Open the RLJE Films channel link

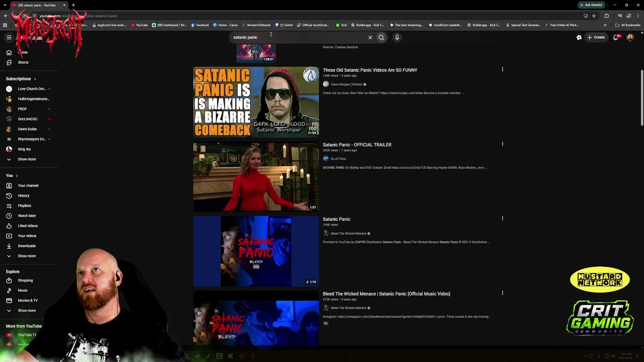point(338,159)
